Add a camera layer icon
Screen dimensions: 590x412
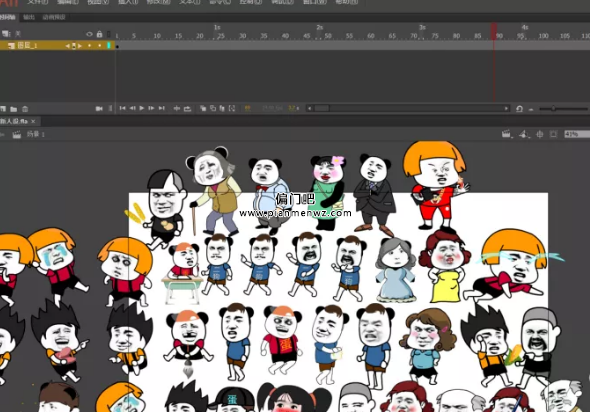pos(99,109)
